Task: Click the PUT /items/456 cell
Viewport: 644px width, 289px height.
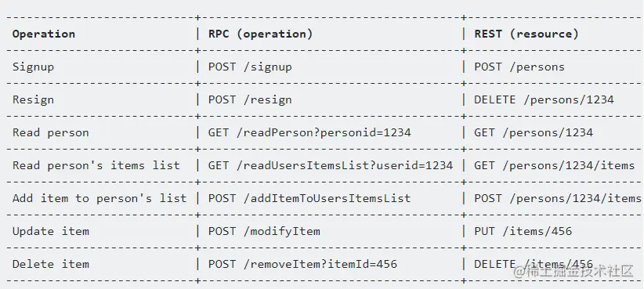Action: coord(523,231)
